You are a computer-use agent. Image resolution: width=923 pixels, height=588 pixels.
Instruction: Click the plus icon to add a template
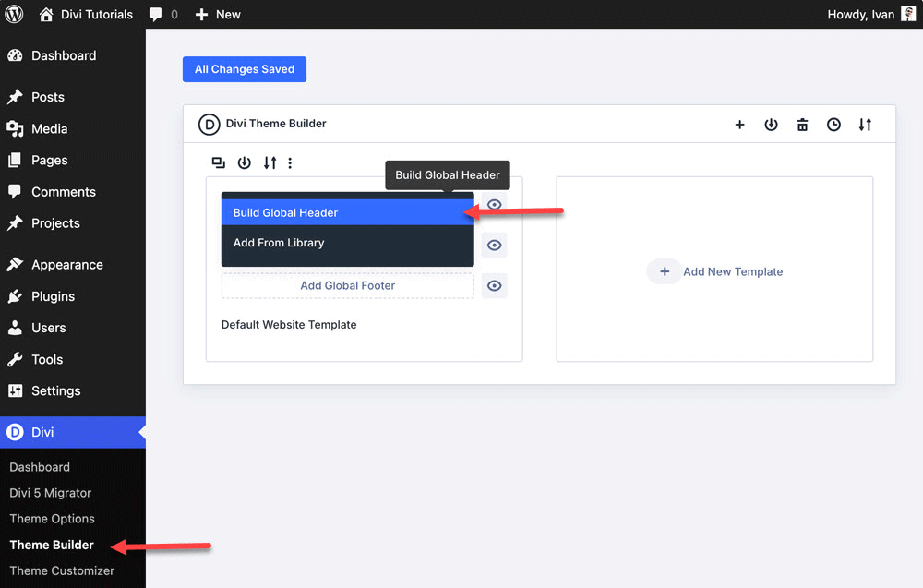point(739,124)
